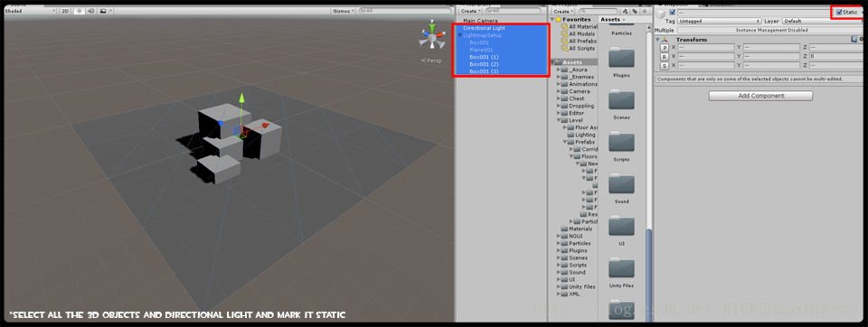Viewport: 868px width, 327px height.
Task: Toggle 2D scene view mode
Action: click(x=65, y=11)
